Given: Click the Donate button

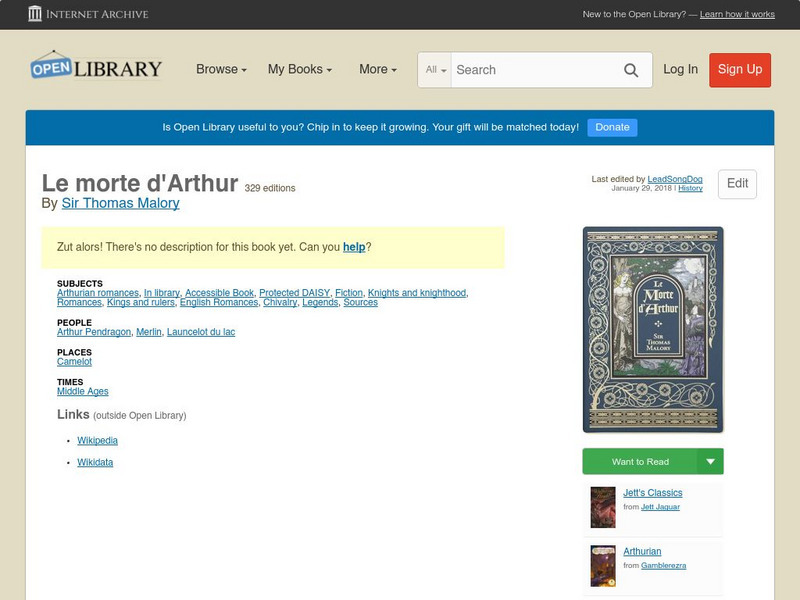Looking at the screenshot, I should (612, 127).
